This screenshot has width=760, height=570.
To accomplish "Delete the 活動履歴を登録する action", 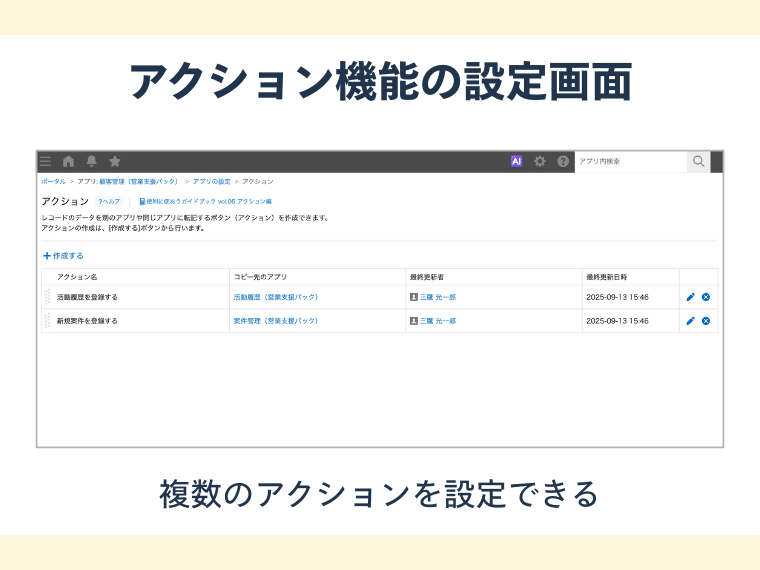I will point(706,297).
